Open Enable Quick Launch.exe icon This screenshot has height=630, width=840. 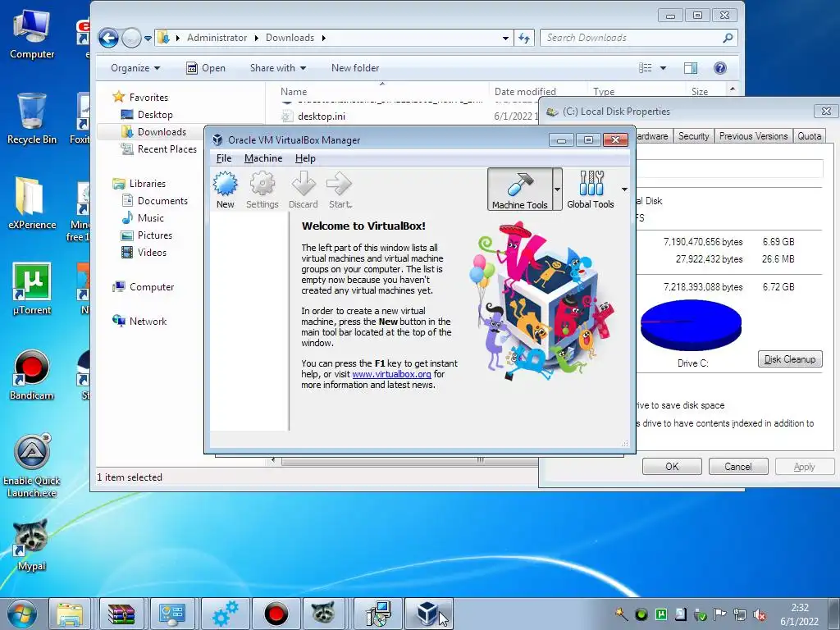(32, 465)
